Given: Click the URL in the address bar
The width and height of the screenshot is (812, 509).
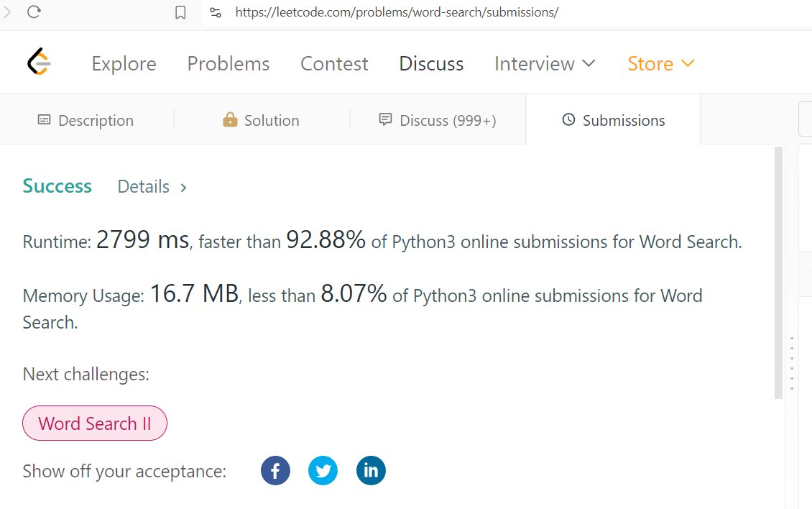Looking at the screenshot, I should point(397,12).
